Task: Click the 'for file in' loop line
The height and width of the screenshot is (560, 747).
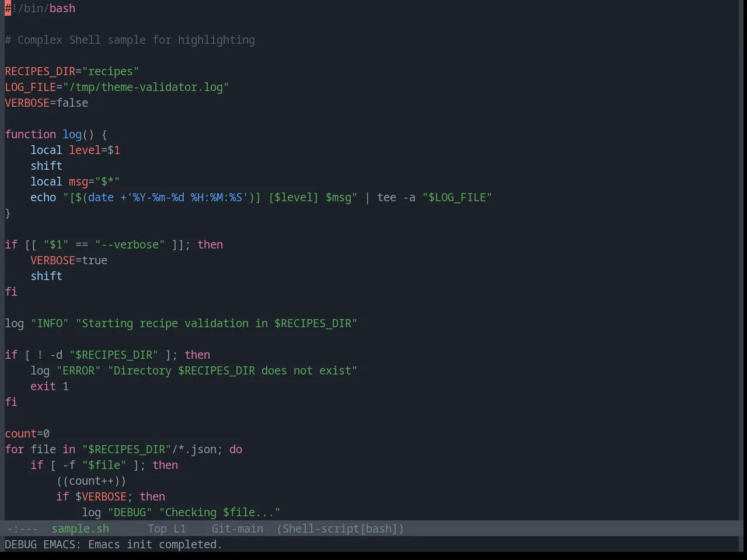Action: pos(124,450)
